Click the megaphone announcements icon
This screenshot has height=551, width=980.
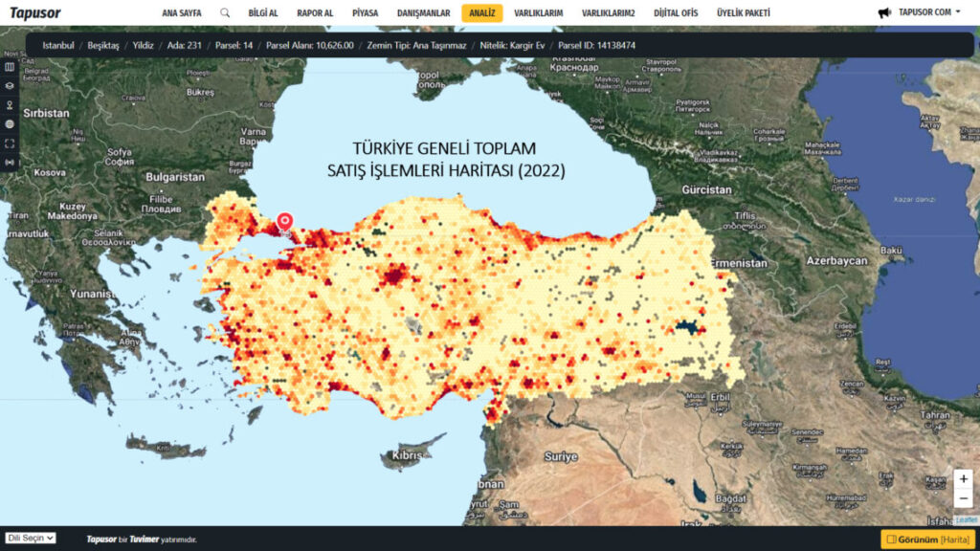[884, 12]
